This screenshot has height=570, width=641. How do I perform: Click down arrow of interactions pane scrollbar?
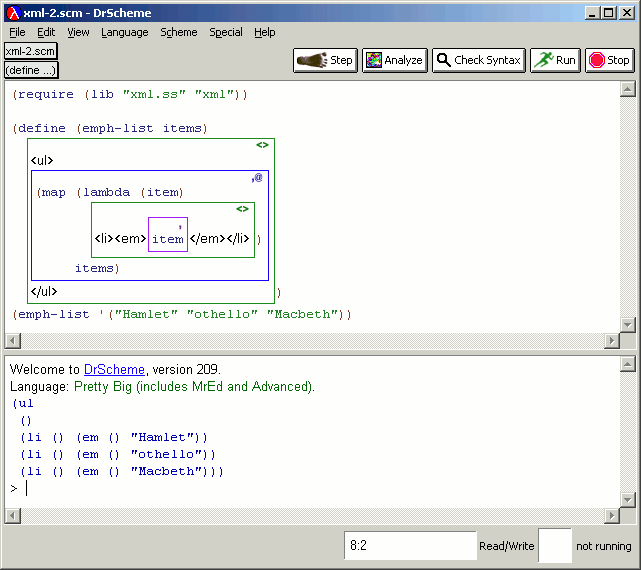628,499
